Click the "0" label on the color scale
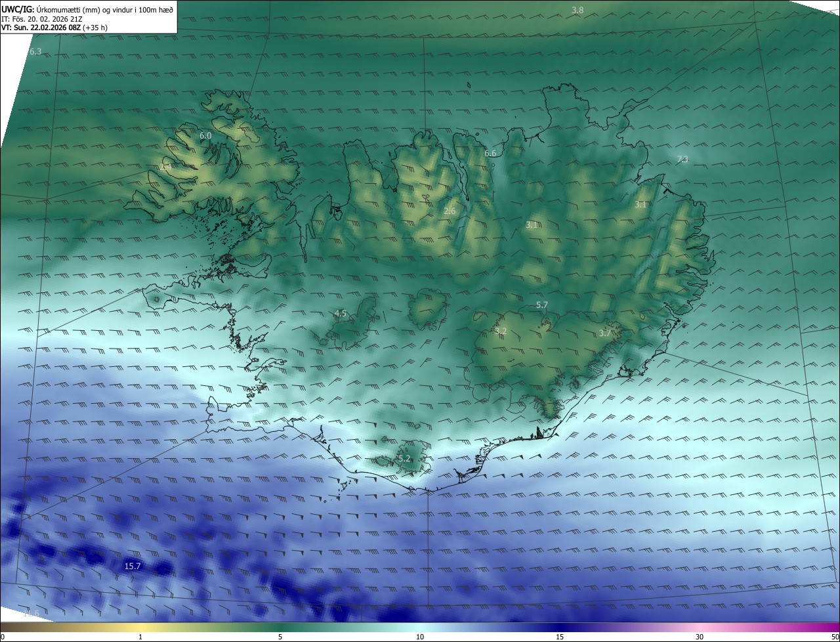Image resolution: width=840 pixels, height=642 pixels. [3, 637]
